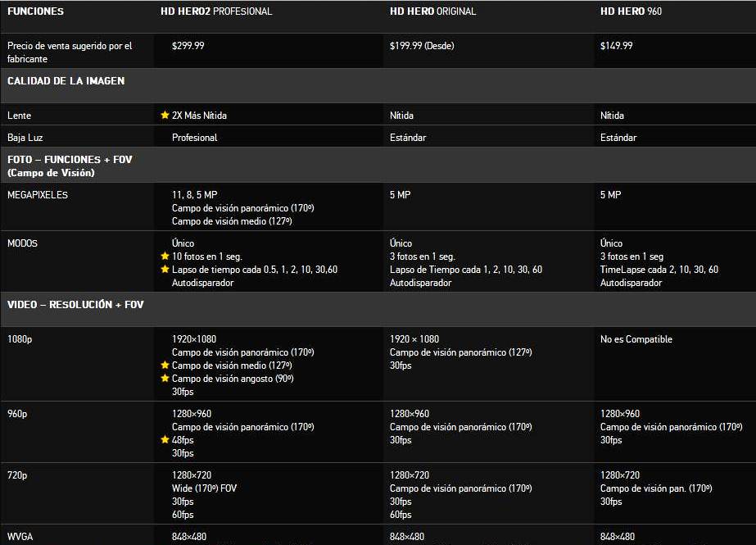756x545 pixels.
Task: Click the No es Compatible cell
Action: pyautogui.click(x=636, y=339)
